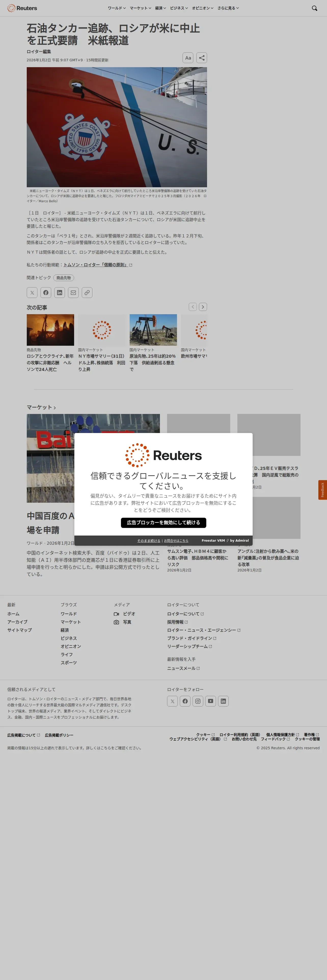Follow Reuters on X in the footer

tap(172, 701)
